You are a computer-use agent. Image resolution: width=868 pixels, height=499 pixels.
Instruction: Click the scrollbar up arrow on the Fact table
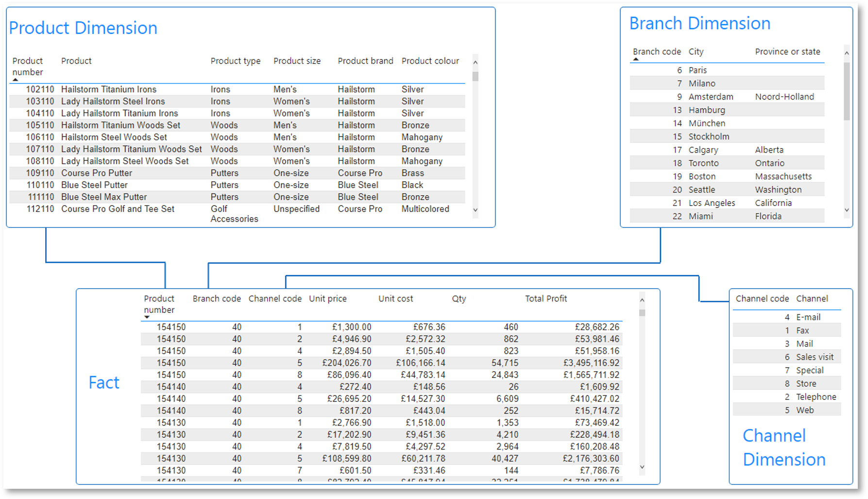(642, 300)
